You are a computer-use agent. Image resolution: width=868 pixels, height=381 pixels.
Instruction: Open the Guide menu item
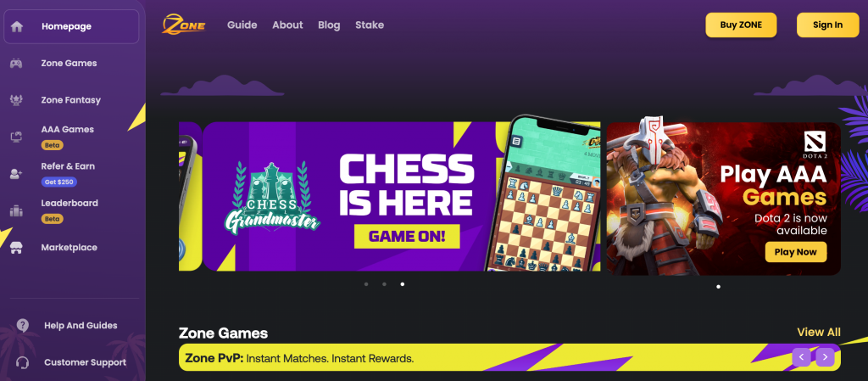pyautogui.click(x=242, y=25)
